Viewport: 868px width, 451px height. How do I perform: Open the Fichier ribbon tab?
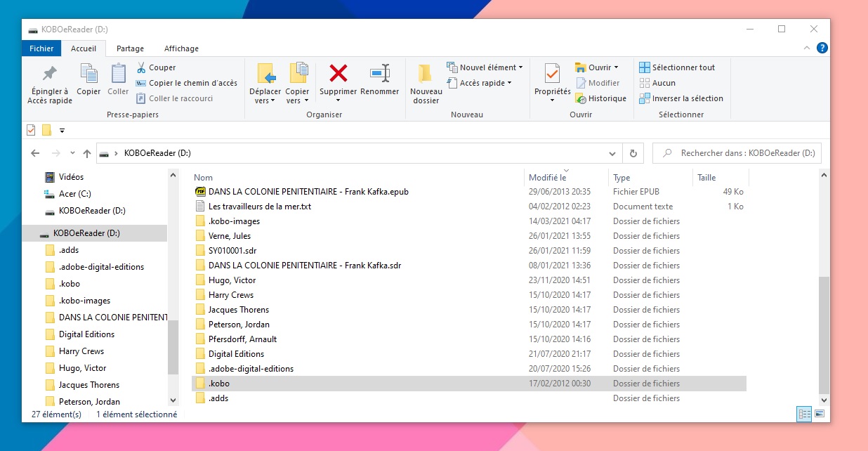point(41,48)
